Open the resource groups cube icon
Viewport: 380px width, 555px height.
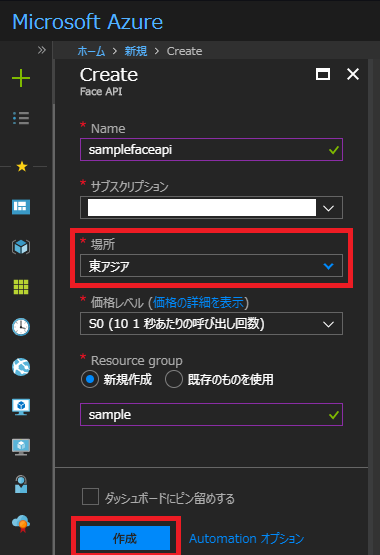point(21,247)
